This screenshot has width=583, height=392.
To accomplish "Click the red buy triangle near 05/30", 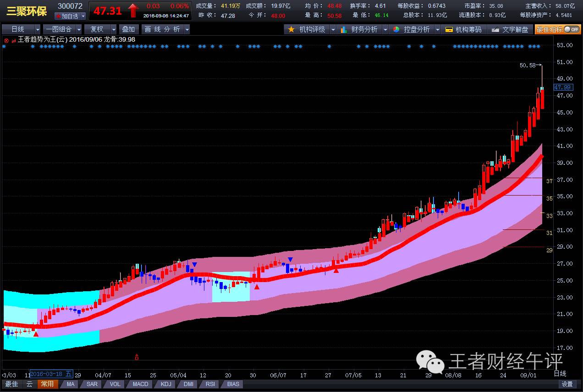I will [257, 287].
